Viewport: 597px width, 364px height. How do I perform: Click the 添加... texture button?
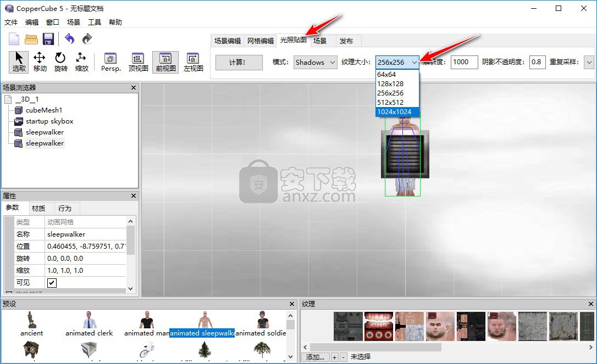[x=315, y=357]
